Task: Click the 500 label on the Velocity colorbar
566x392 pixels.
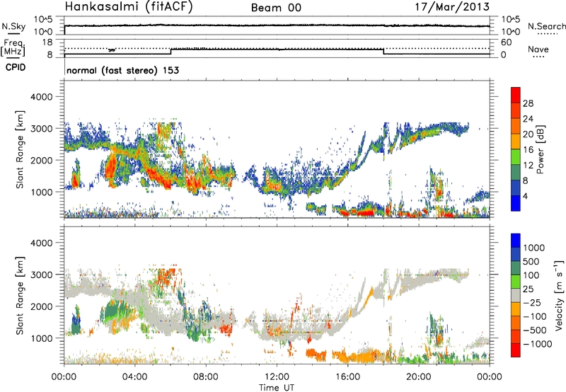Action: 531,261
